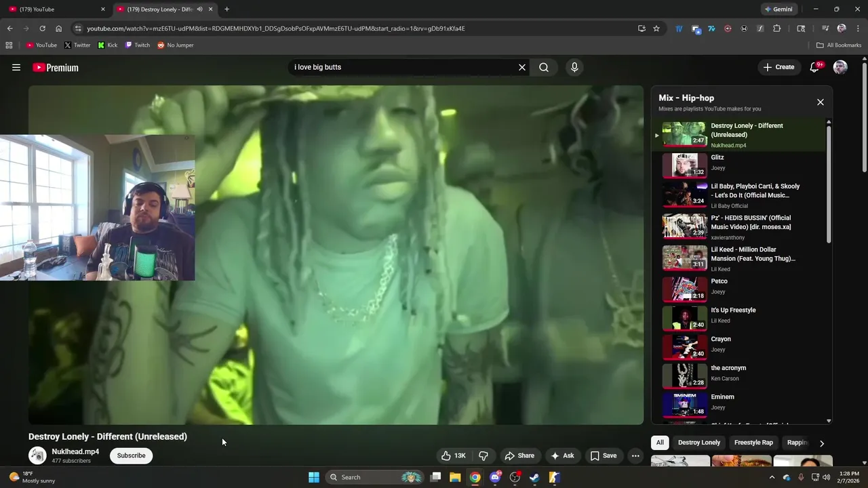Click the Nuklhead.mp4 channel avatar
The height and width of the screenshot is (488, 868).
point(37,455)
